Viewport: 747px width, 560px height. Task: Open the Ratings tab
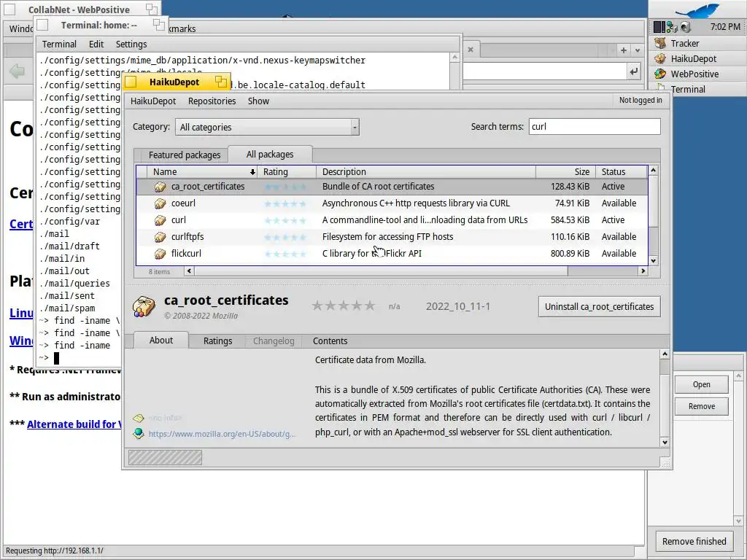pyautogui.click(x=217, y=341)
